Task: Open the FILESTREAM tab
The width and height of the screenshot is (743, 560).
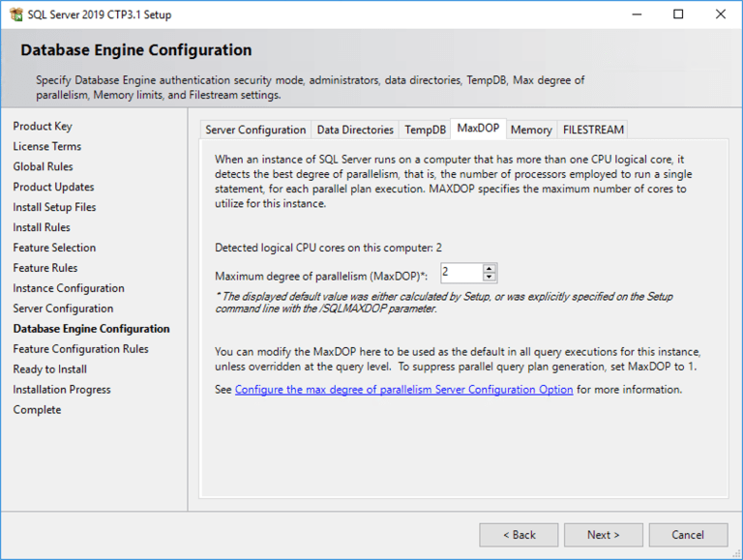Action: coord(593,130)
